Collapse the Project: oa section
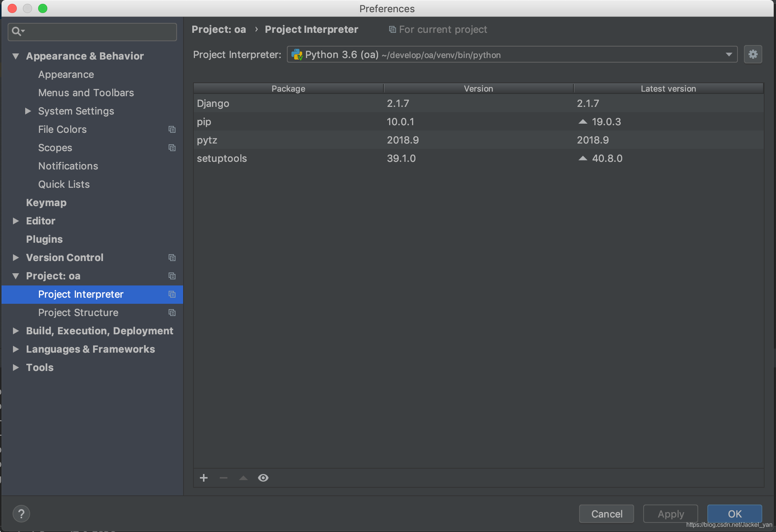 [x=16, y=276]
